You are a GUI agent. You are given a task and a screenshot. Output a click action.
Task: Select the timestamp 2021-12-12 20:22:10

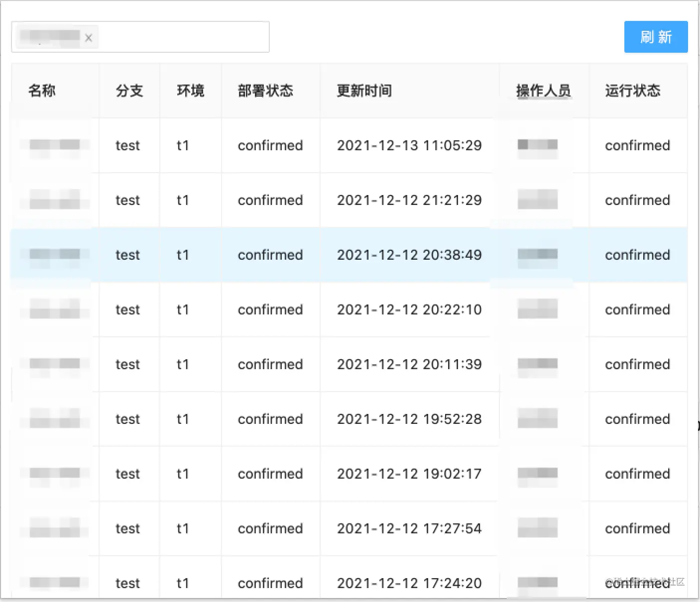409,309
